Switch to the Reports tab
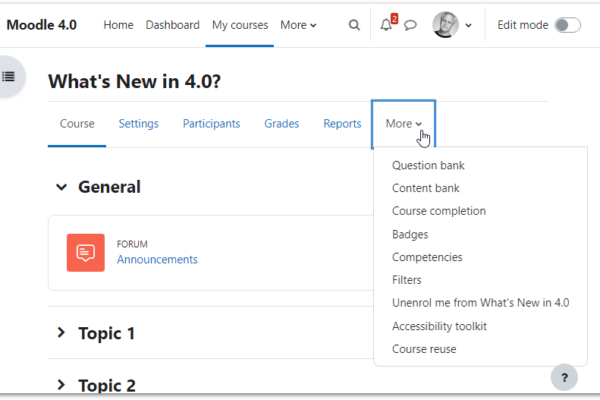 click(x=342, y=124)
